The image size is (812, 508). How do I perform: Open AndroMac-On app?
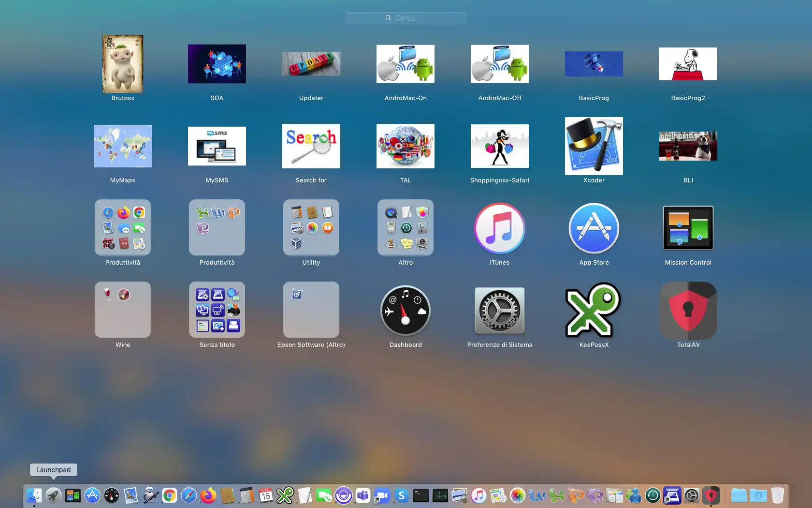point(406,64)
